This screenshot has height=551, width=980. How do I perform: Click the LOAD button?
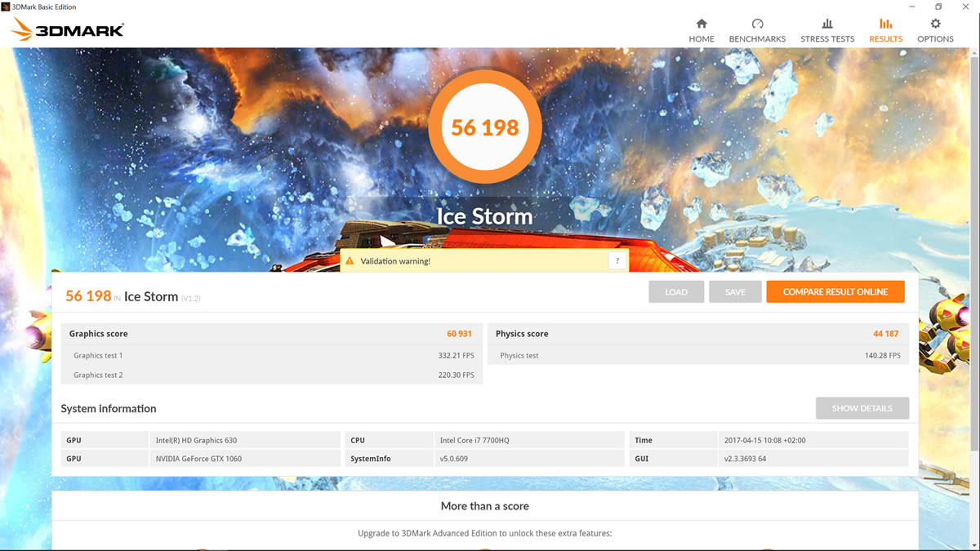tap(676, 291)
